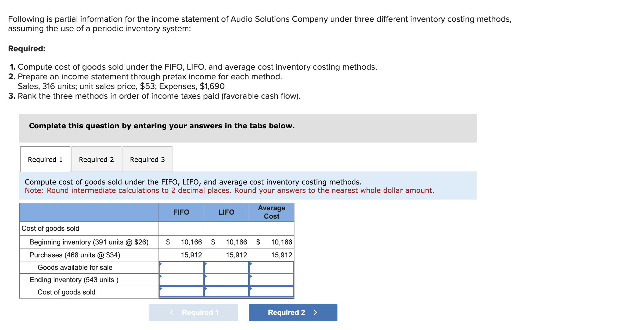Click LIFO Goods available for sale field
644x330 pixels.
point(226,267)
